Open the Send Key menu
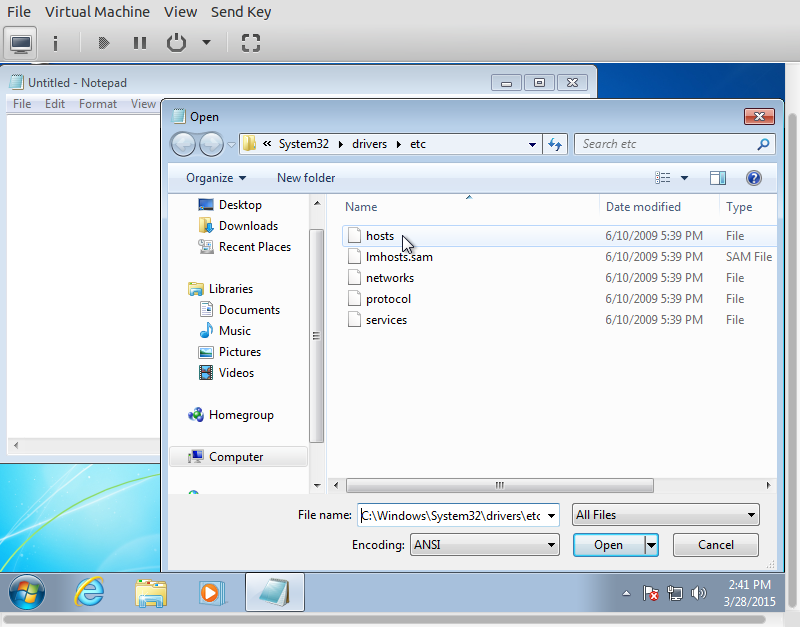This screenshot has width=800, height=627. click(240, 12)
